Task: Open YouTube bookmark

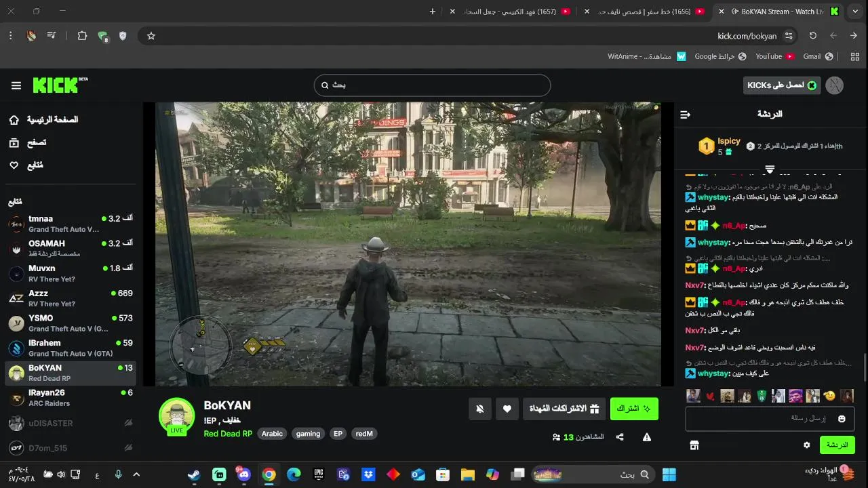Action: coord(775,56)
